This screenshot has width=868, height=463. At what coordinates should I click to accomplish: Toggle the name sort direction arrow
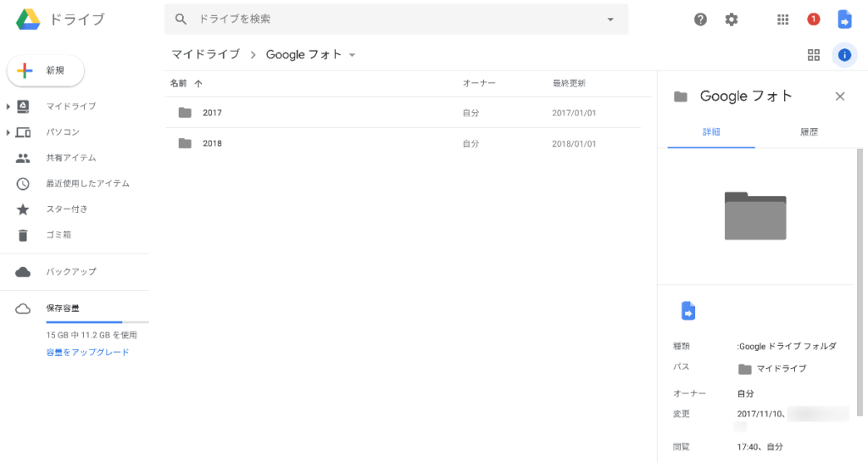(198, 84)
